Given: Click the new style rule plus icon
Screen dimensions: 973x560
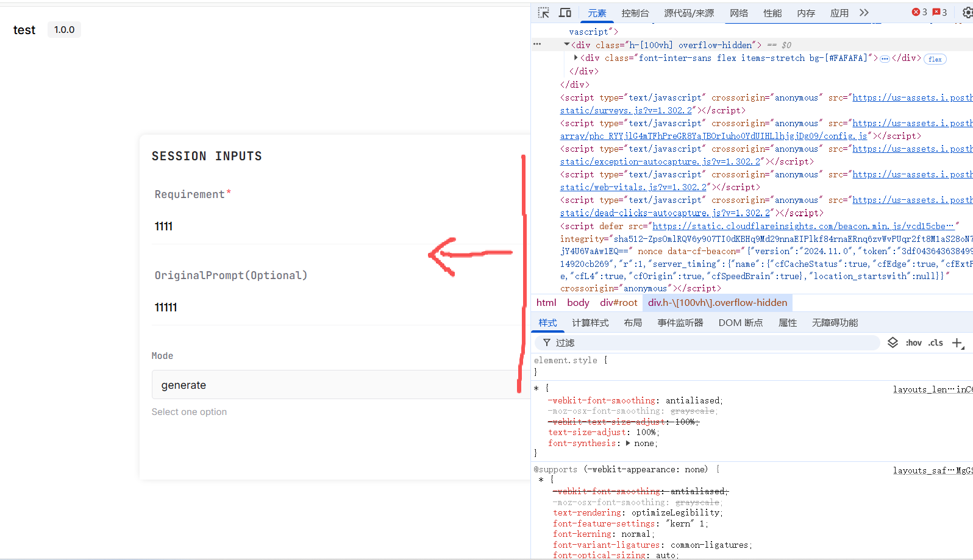Looking at the screenshot, I should (957, 343).
